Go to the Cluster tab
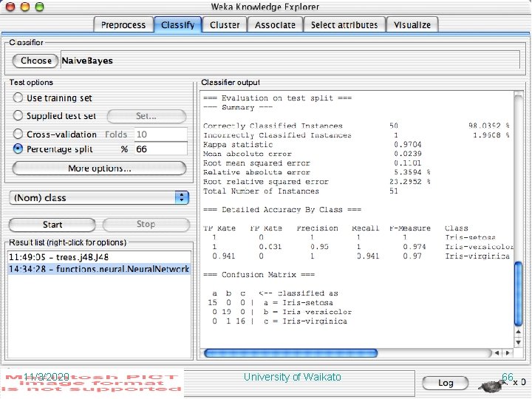 225,25
